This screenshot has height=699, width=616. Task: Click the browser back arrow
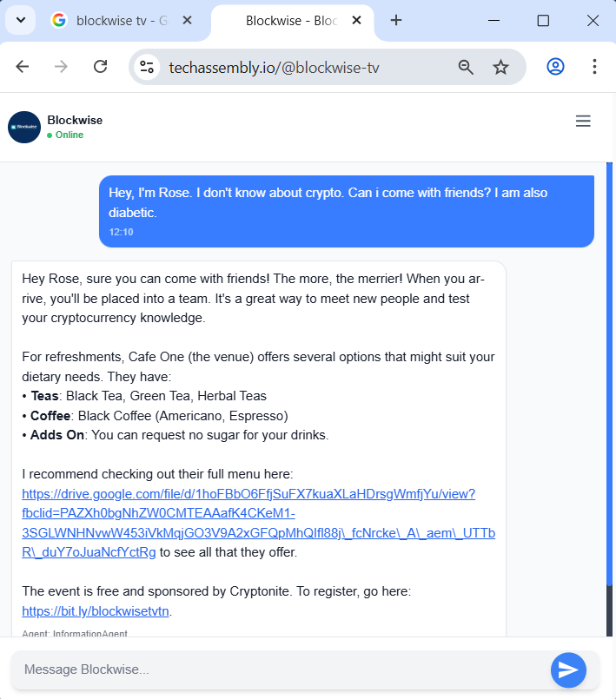point(23,66)
